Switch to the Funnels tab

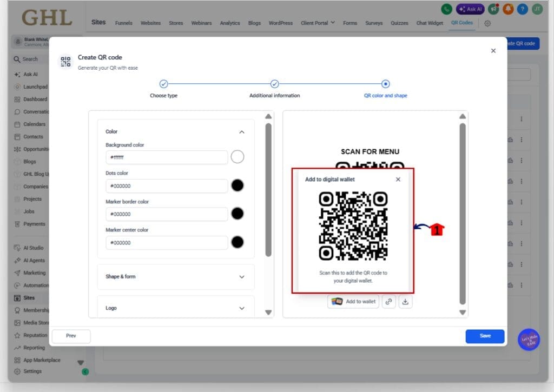124,23
